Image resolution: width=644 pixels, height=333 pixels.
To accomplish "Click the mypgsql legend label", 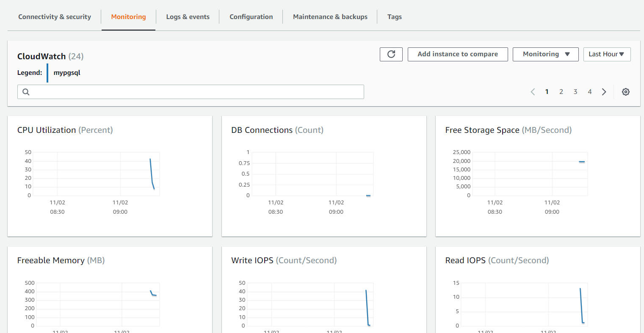I will pyautogui.click(x=67, y=73).
